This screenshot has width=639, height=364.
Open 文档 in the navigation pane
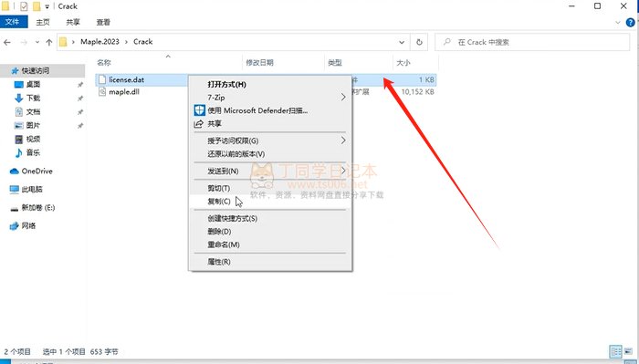pyautogui.click(x=34, y=111)
